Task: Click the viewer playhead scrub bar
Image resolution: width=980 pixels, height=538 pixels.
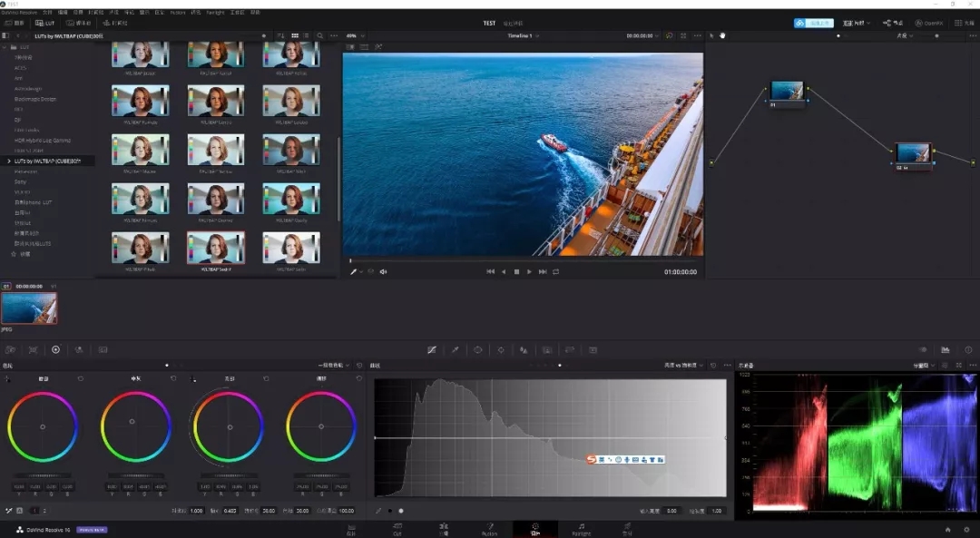Action: pyautogui.click(x=525, y=260)
